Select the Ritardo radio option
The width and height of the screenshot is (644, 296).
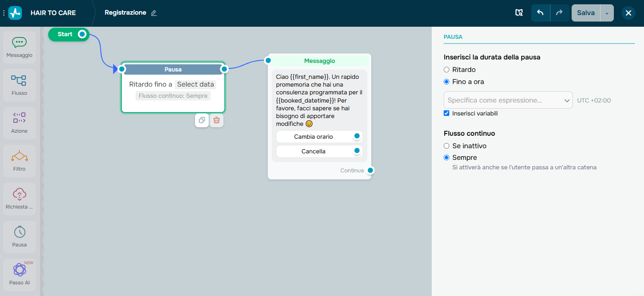[447, 69]
